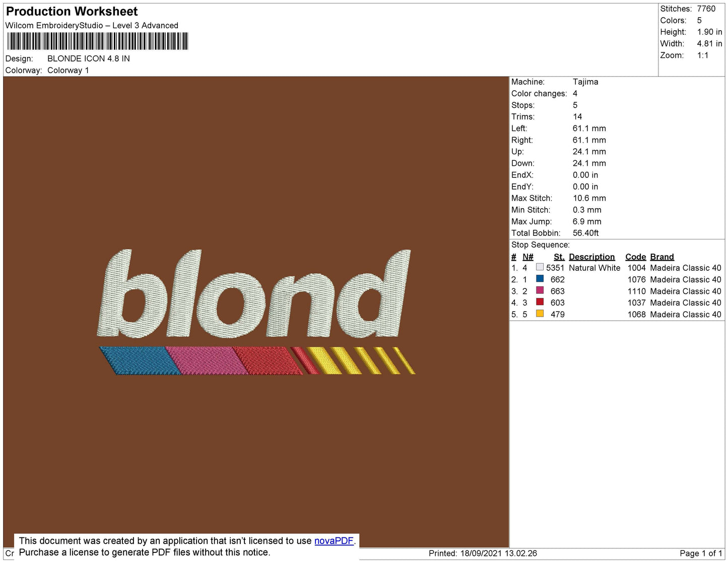Image resolution: width=728 pixels, height=563 pixels.
Task: Click thread code '1068' in stop sequence
Action: click(x=636, y=315)
